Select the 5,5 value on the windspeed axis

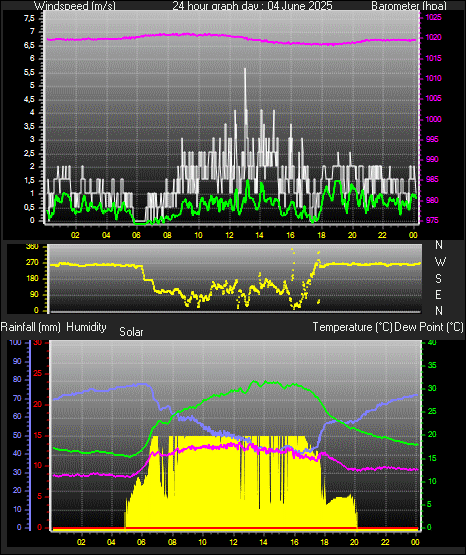tap(29, 73)
